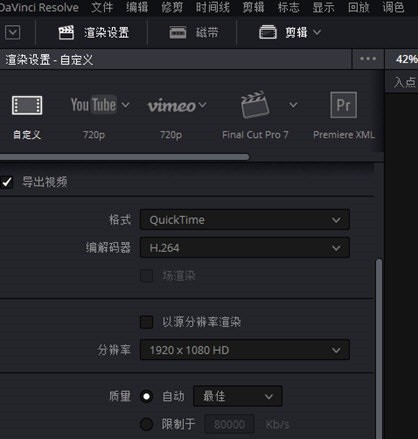Expand the YouTube preset chevron
Screen dimensions: 418x439
(x=125, y=105)
